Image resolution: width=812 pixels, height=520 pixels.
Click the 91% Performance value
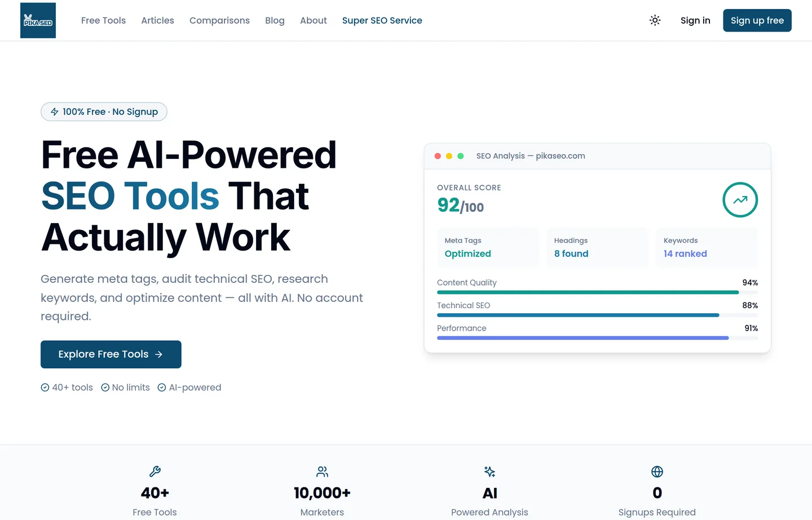(751, 328)
